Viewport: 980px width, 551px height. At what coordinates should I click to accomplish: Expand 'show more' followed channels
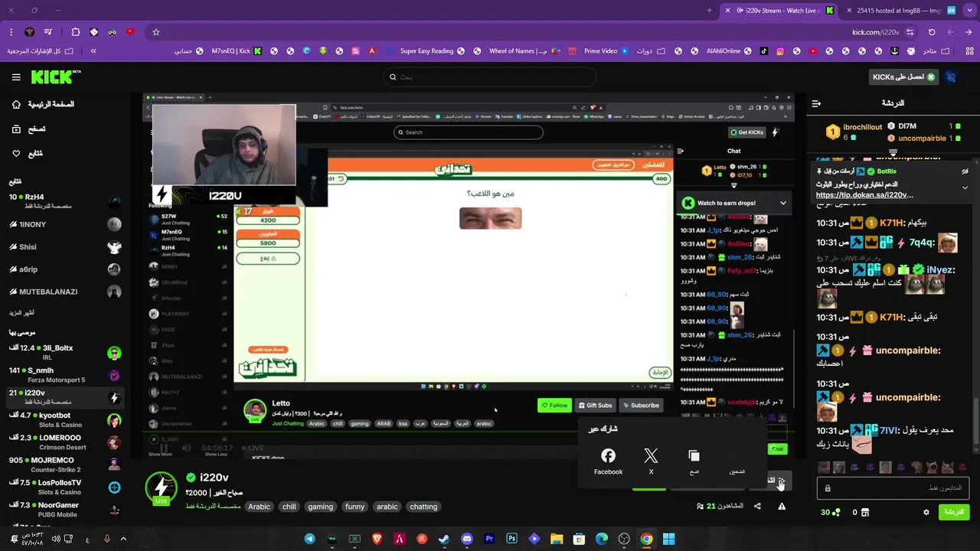click(21, 313)
